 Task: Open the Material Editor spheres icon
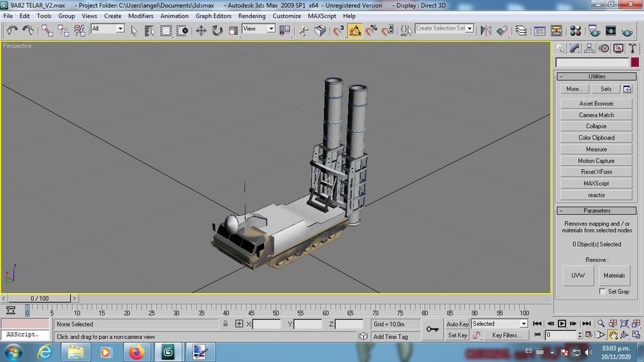(x=575, y=30)
